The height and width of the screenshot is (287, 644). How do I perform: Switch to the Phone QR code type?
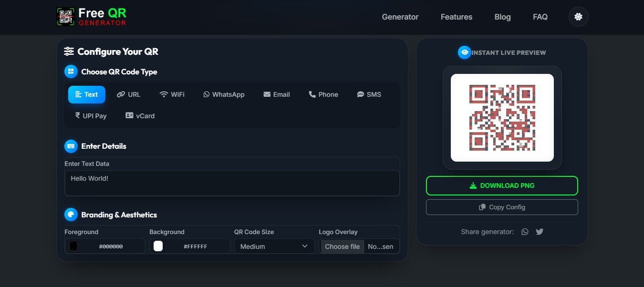[323, 94]
